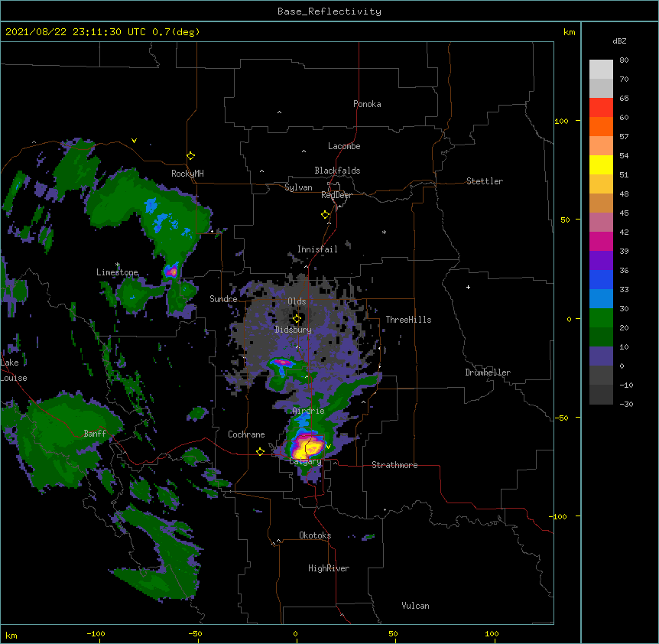Click the 100 tick on the vertical axis
The width and height of the screenshot is (659, 644).
click(x=561, y=122)
